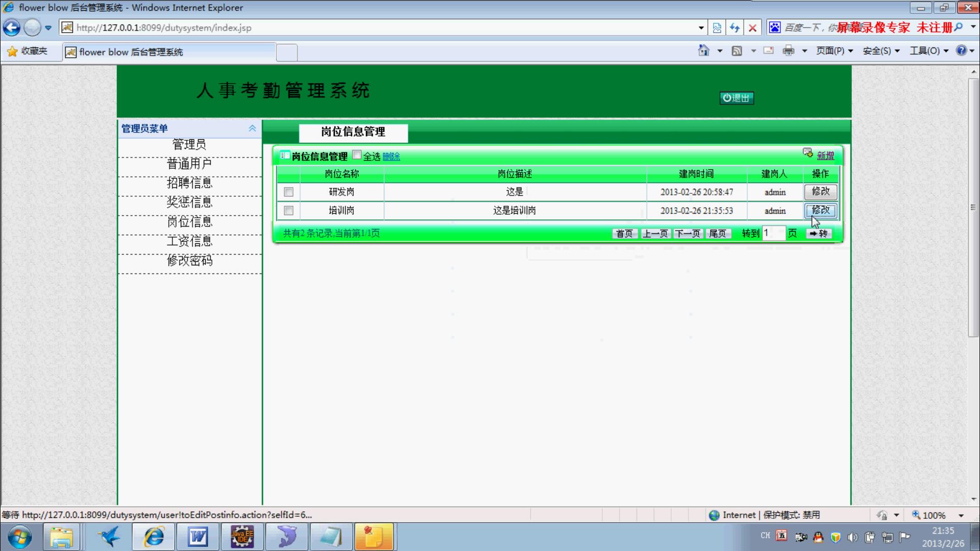Click the blue Help question mark icon
Screen dimensions: 980x551
coord(962,50)
